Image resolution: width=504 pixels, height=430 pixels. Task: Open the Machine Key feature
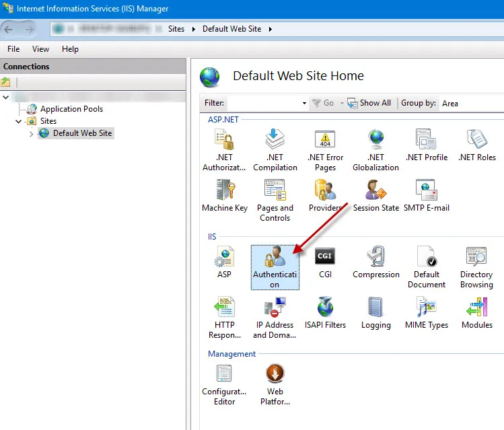(x=225, y=196)
